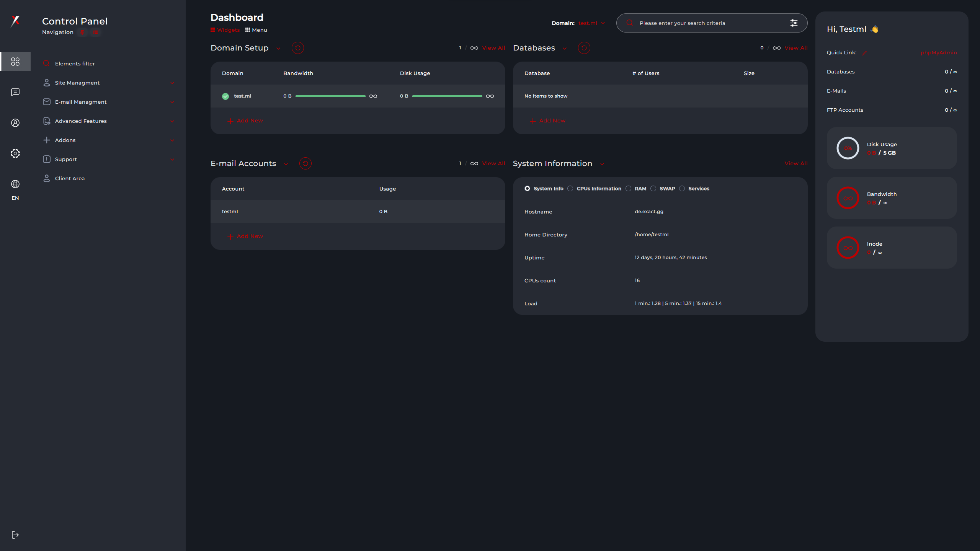The width and height of the screenshot is (980, 551).
Task: Expand E-mail Managment menu chevron
Action: [172, 102]
